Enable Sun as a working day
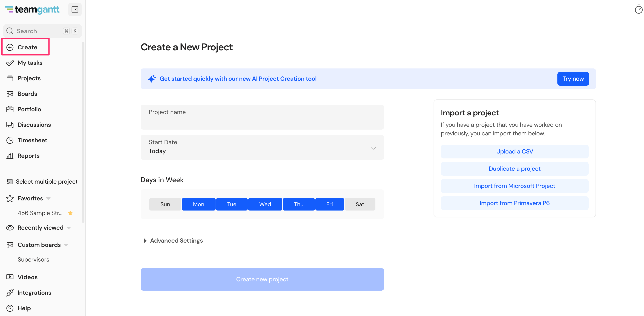The image size is (644, 316). point(165,204)
